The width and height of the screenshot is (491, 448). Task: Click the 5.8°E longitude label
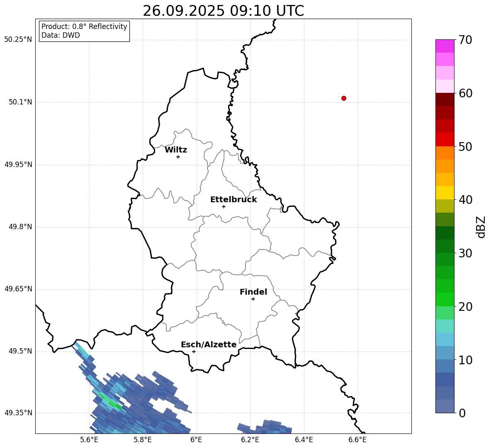pyautogui.click(x=143, y=440)
